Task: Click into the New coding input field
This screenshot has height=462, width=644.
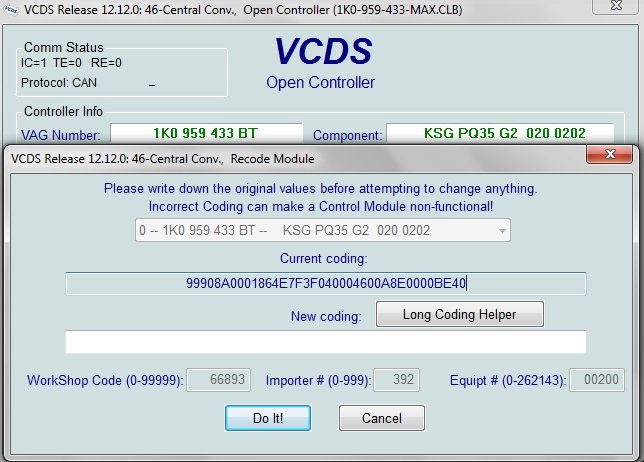Action: (325, 342)
